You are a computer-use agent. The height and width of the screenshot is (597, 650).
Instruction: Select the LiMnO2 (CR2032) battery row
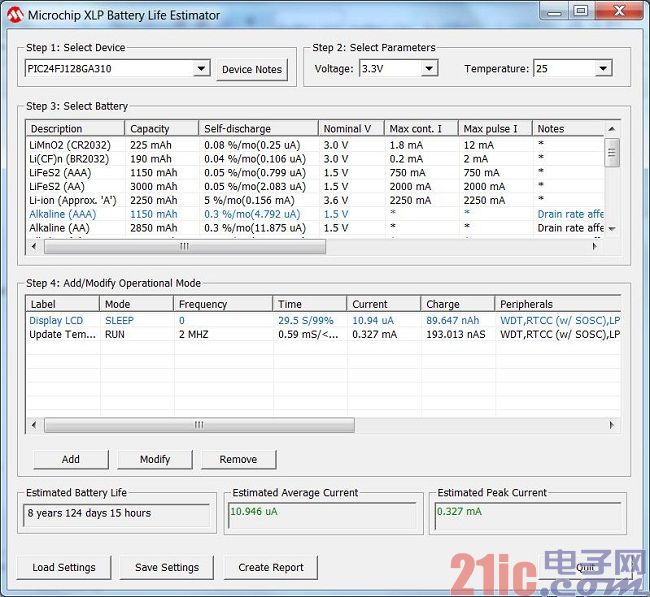tap(315, 145)
